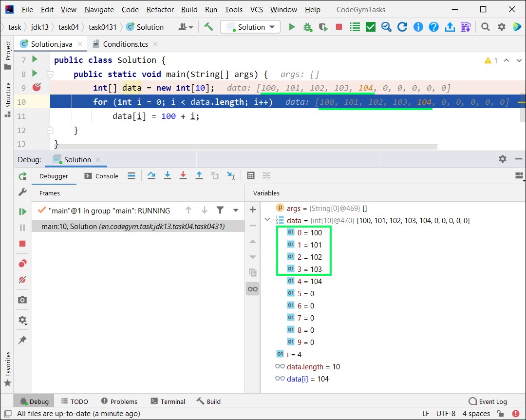Open the CodeGym task list icon

point(355,27)
